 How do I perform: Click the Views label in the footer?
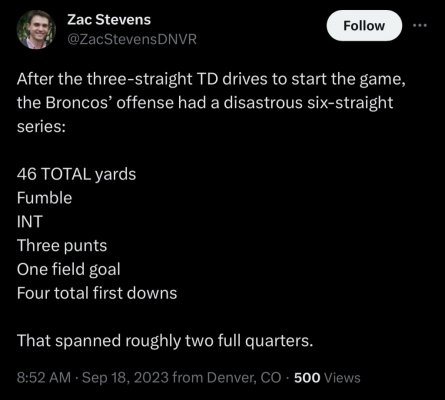(342, 378)
